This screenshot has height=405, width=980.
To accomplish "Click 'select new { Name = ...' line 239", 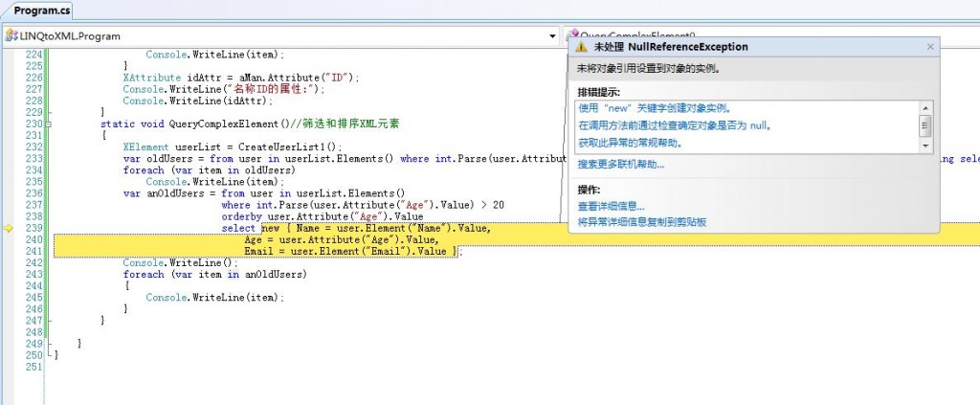I will pos(356,229).
